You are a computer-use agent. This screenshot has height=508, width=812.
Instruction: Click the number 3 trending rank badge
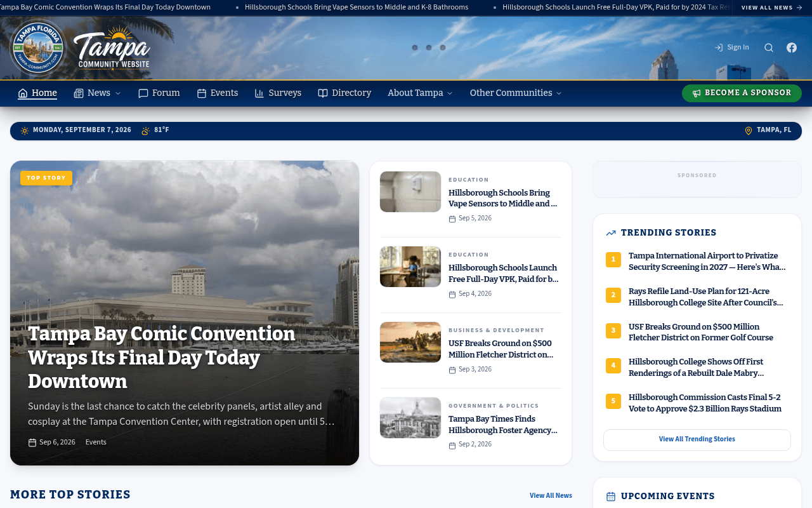tap(613, 331)
